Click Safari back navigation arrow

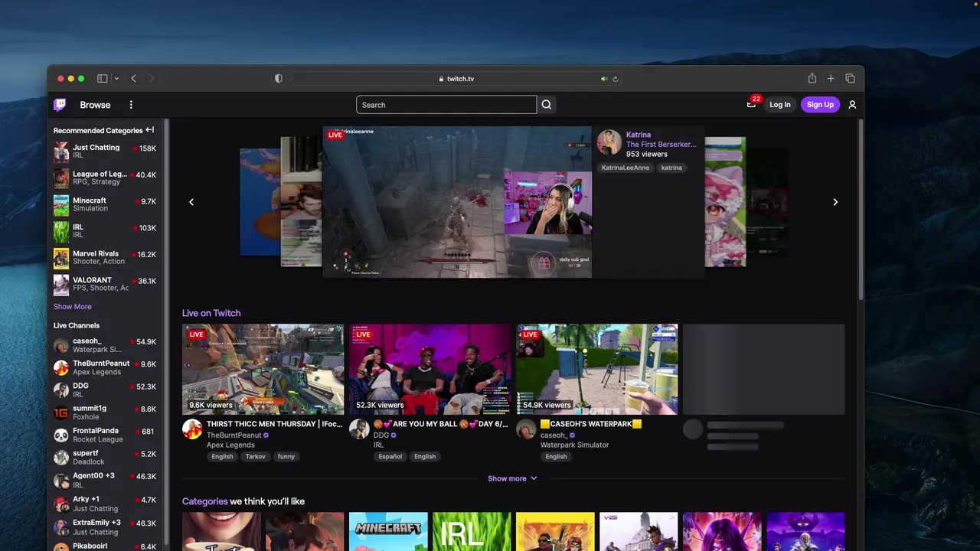133,78
